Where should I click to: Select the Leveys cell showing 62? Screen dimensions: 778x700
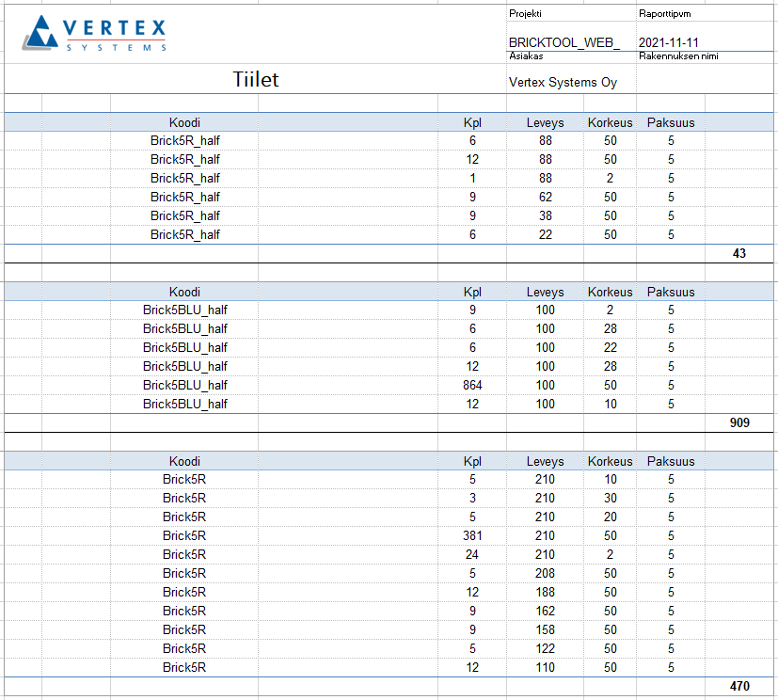point(545,197)
